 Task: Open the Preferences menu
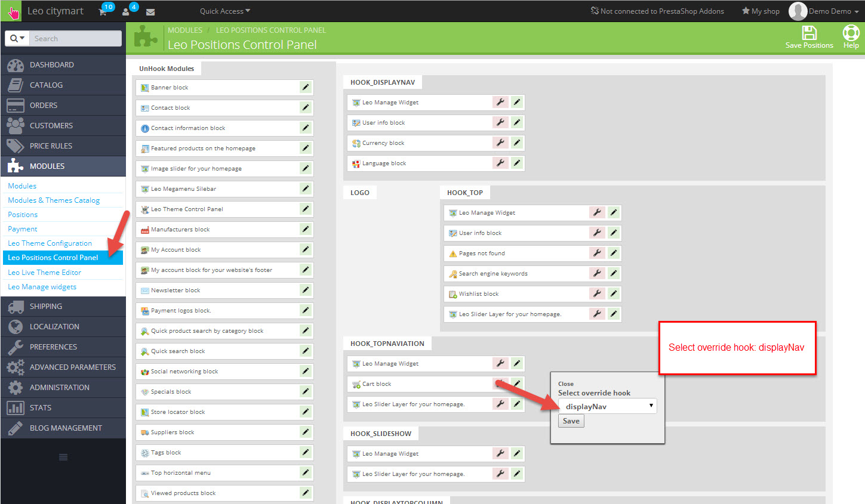[63, 347]
